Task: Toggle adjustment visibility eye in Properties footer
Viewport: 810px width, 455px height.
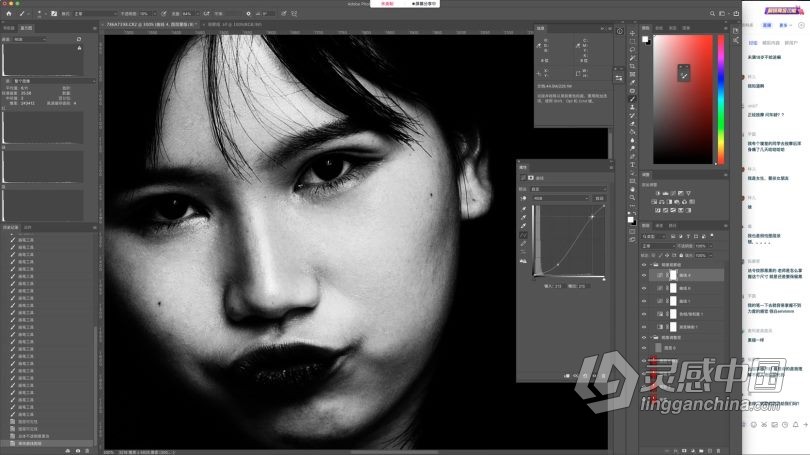Action: click(594, 376)
